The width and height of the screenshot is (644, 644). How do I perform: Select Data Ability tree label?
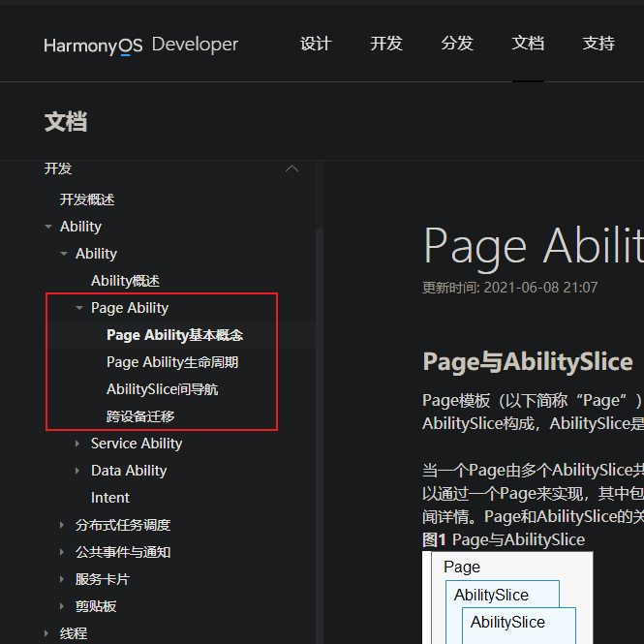tap(129, 471)
